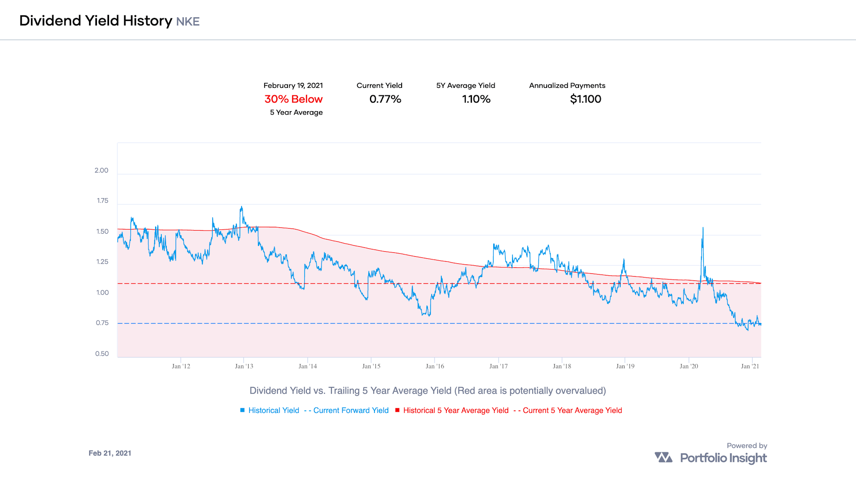Toggle the Historical Yield legend series
The image size is (856, 504).
pyautogui.click(x=273, y=410)
